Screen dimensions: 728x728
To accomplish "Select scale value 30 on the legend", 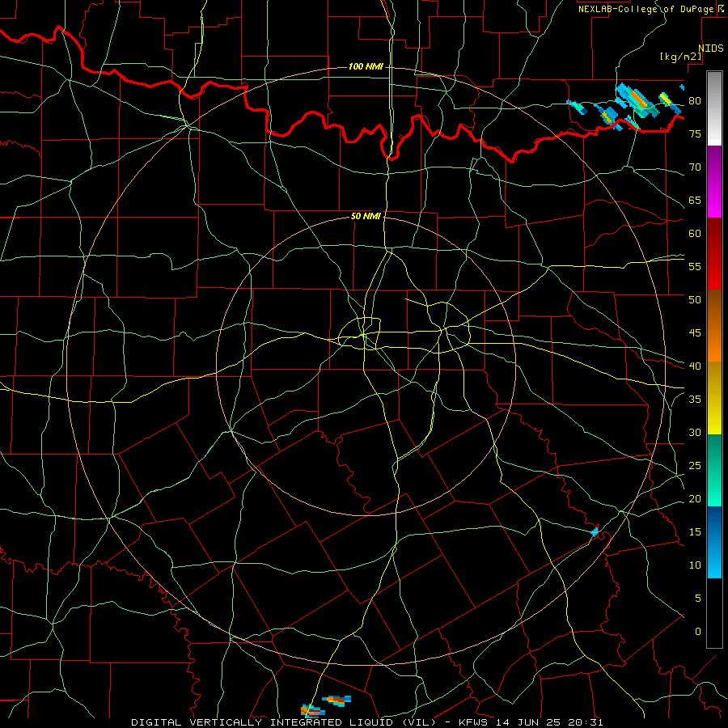I will 695,433.
